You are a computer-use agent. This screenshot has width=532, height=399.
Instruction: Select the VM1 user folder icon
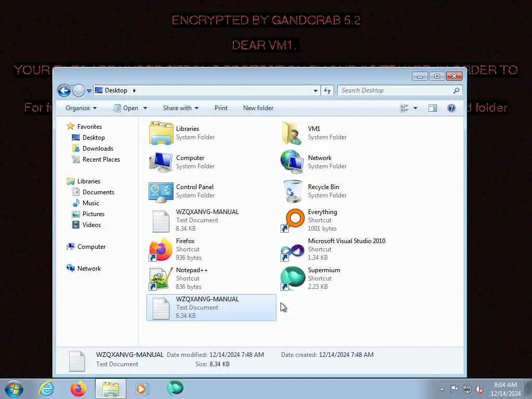292,133
